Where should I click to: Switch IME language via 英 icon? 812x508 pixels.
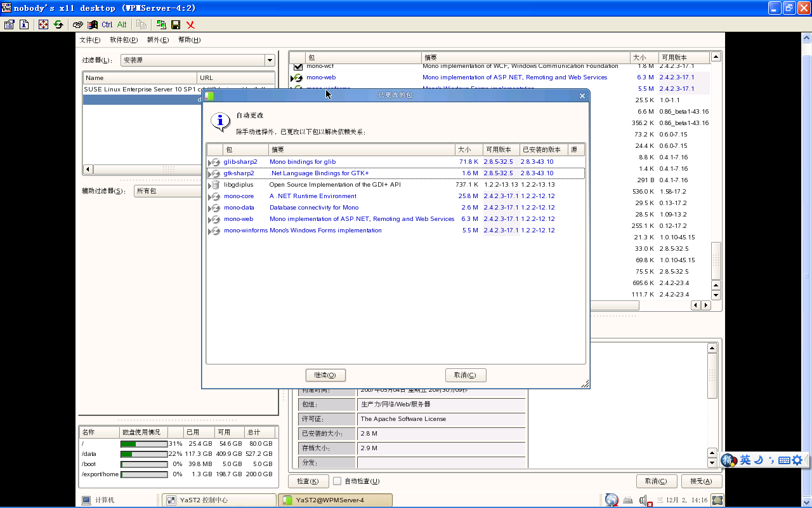pyautogui.click(x=745, y=460)
